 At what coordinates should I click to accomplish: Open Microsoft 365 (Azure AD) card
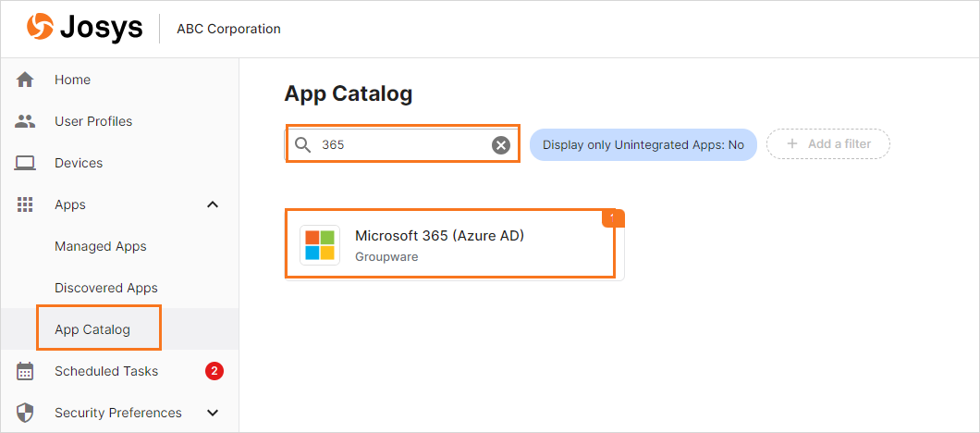click(454, 244)
